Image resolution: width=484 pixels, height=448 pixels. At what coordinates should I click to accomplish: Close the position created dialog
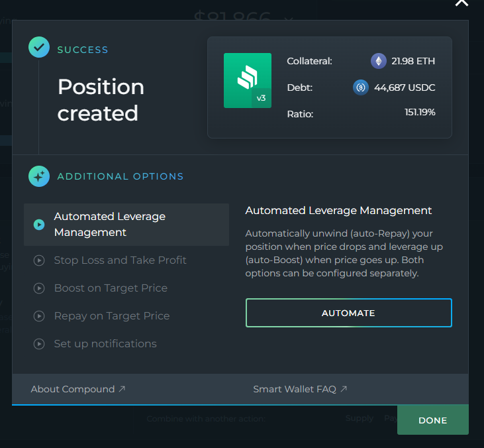tap(461, 2)
